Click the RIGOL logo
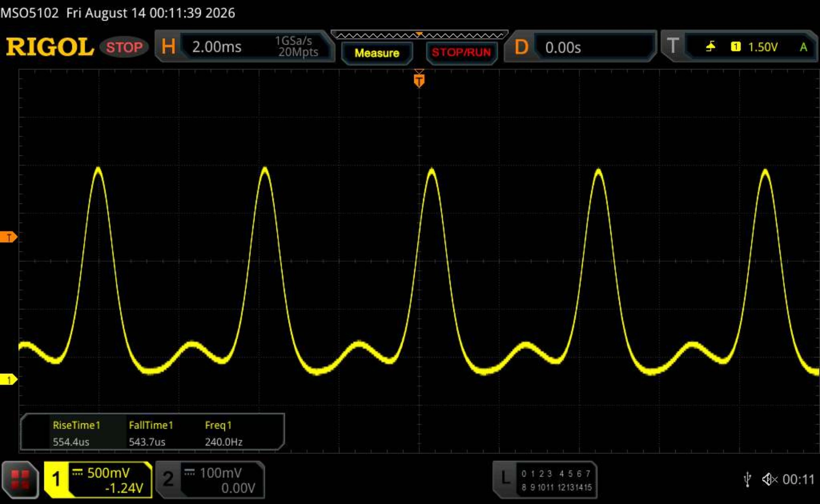The width and height of the screenshot is (820, 504). [49, 47]
